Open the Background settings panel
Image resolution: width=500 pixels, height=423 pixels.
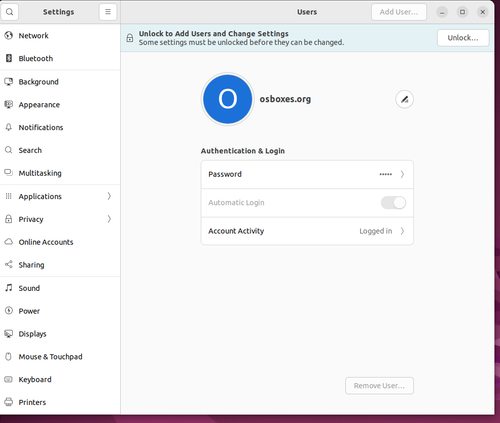click(60, 82)
